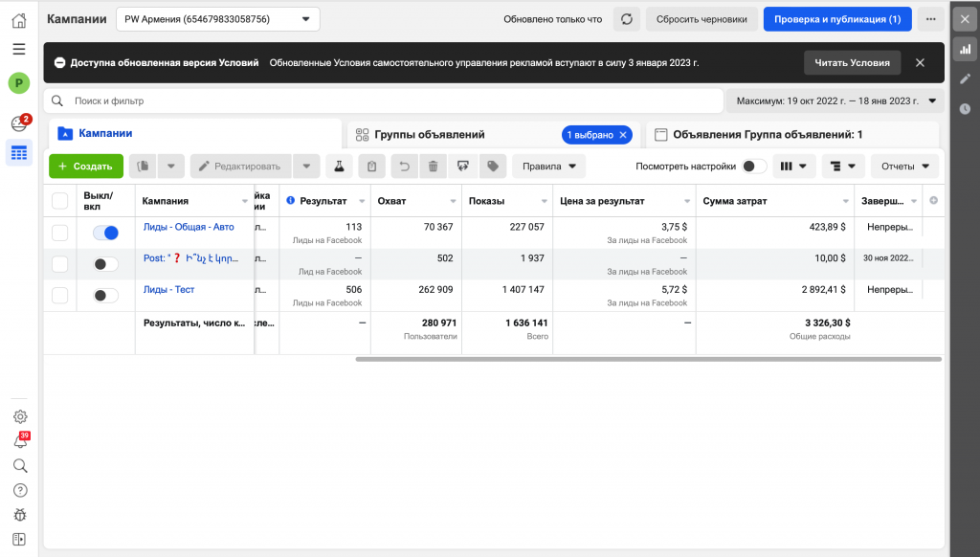Click the refresh icon near update status

[x=626, y=19]
